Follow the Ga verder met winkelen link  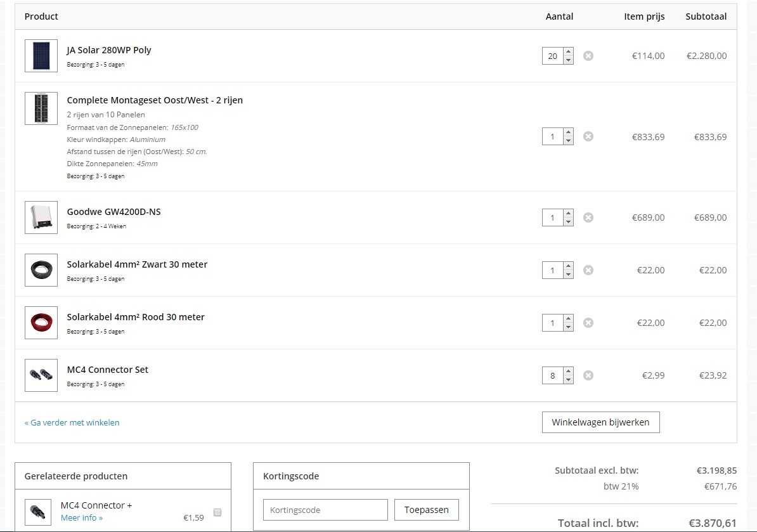(x=72, y=422)
